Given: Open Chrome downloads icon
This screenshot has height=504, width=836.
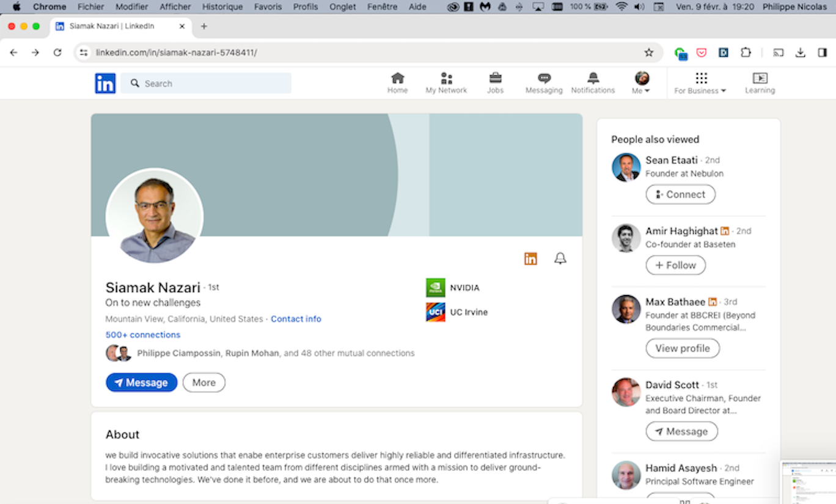Looking at the screenshot, I should (801, 53).
